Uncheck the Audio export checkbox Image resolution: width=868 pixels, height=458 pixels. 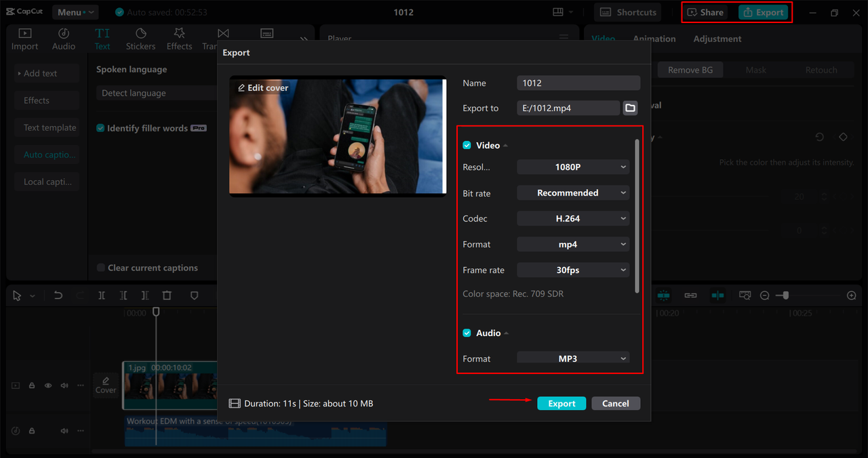467,333
